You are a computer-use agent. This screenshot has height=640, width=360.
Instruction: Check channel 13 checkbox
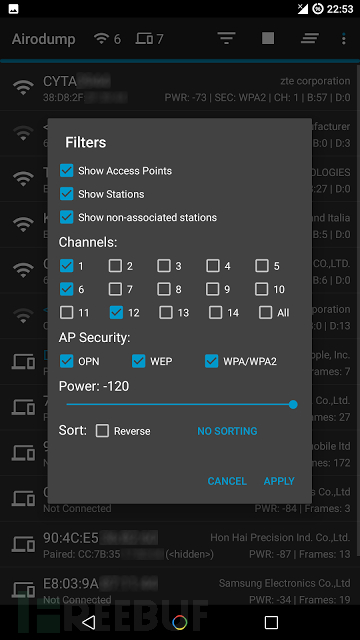tap(166, 313)
